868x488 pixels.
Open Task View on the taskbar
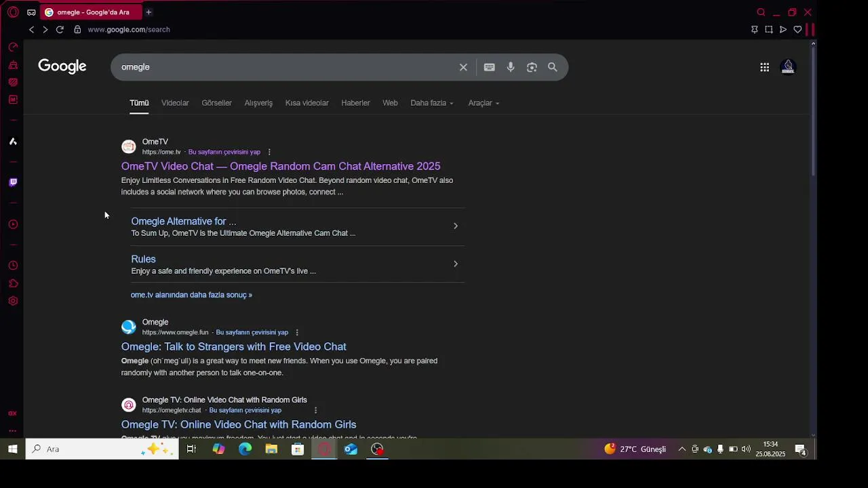pyautogui.click(x=191, y=449)
